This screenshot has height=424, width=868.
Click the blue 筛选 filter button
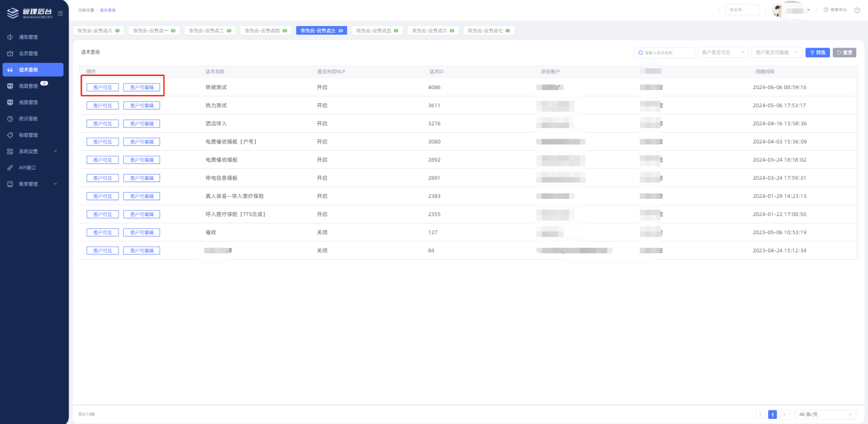pos(818,53)
